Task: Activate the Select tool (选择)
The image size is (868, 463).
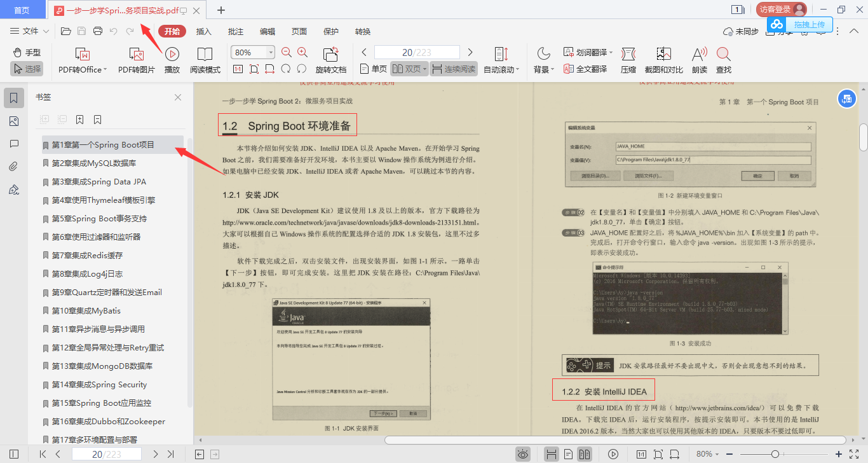Action: pos(27,69)
